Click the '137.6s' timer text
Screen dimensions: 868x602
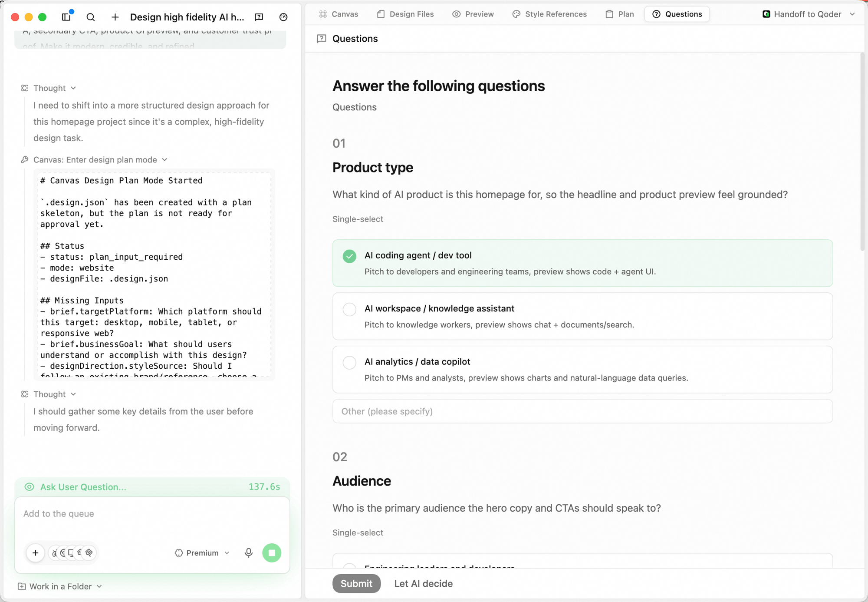264,486
